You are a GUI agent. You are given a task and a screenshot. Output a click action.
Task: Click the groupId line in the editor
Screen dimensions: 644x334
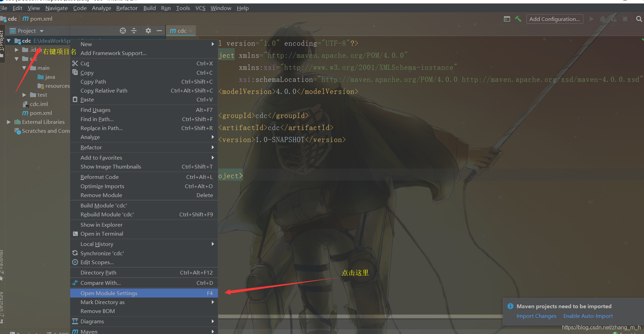(x=264, y=116)
